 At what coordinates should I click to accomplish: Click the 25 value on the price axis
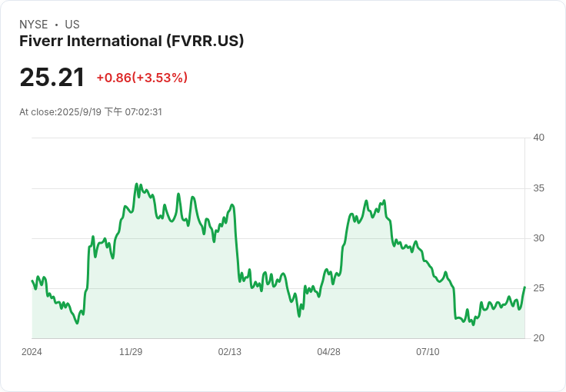click(x=538, y=288)
